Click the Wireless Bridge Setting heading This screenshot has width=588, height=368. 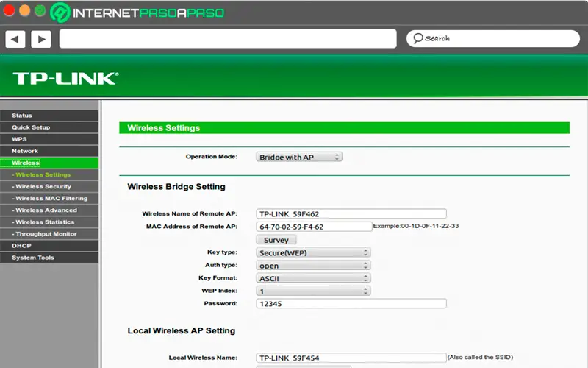pyautogui.click(x=176, y=187)
